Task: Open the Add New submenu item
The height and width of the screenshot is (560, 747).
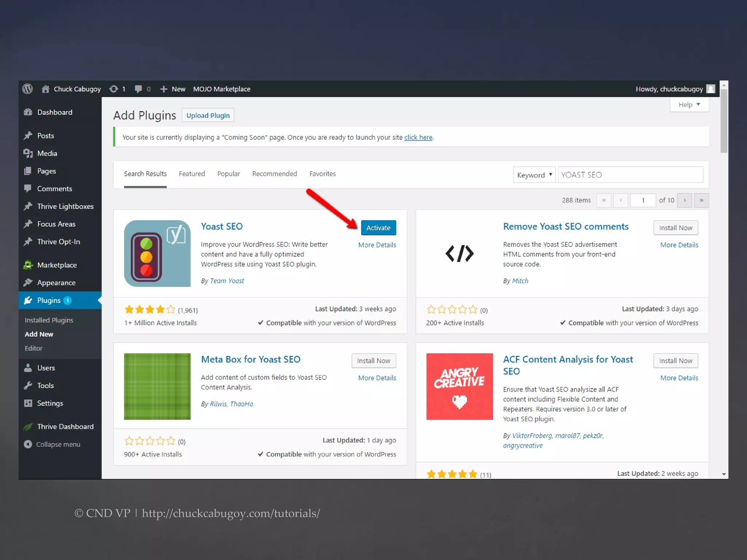Action: pos(39,334)
